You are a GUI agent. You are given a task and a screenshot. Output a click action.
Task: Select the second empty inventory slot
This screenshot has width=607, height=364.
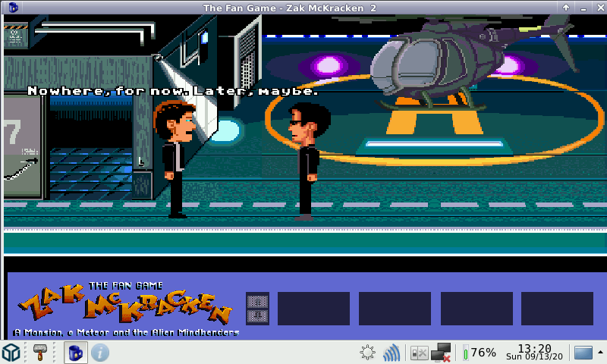pyautogui.click(x=395, y=309)
